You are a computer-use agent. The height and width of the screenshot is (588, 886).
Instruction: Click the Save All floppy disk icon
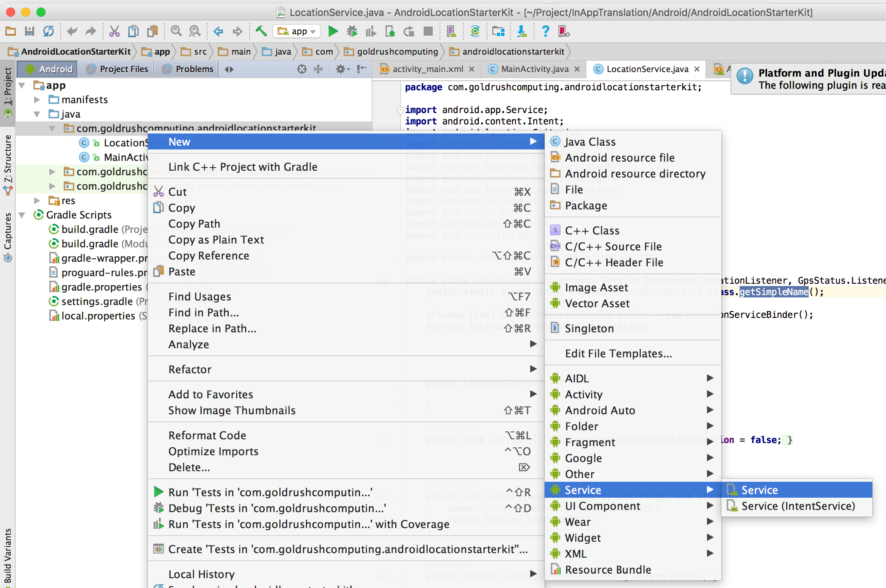(30, 31)
